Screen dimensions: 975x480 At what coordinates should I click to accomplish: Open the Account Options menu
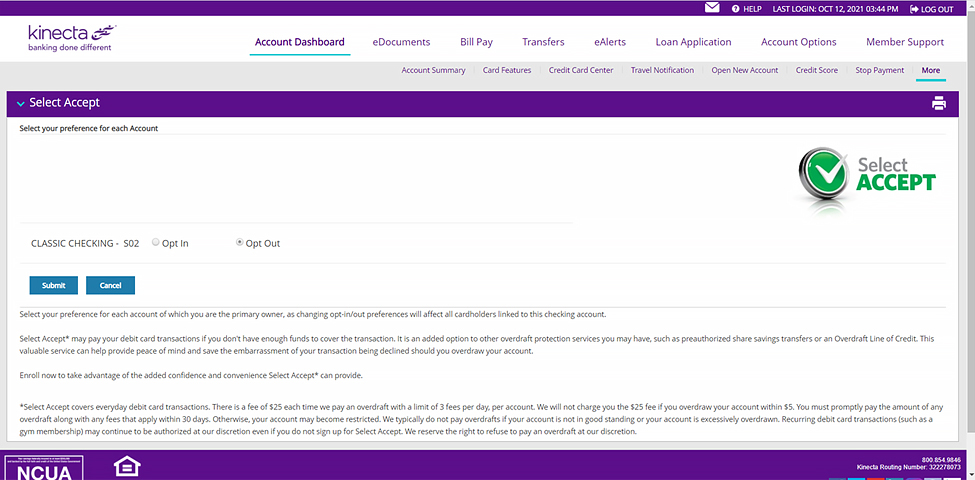(x=798, y=42)
